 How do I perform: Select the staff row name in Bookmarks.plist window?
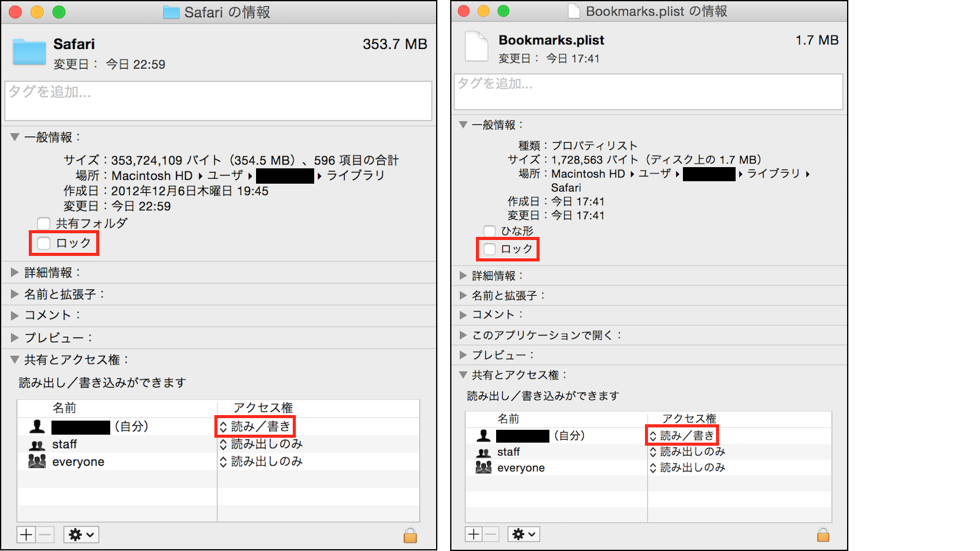click(x=508, y=452)
